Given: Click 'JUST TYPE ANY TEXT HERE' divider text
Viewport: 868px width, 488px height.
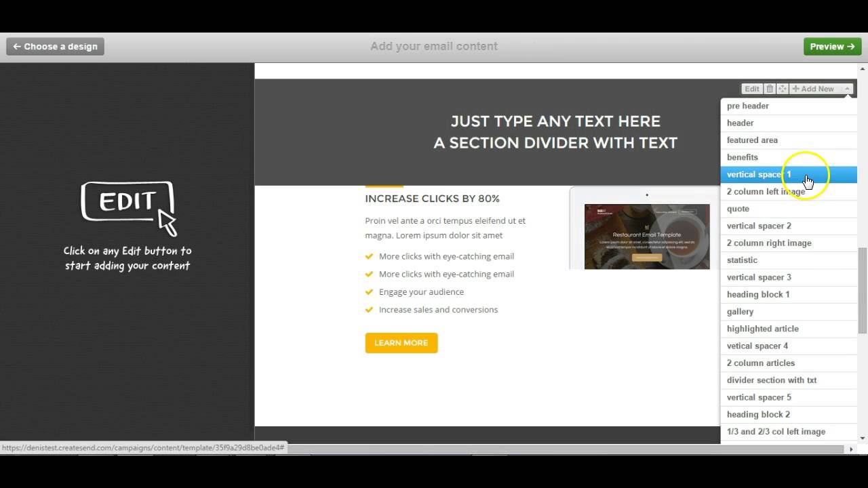Looking at the screenshot, I should (555, 121).
